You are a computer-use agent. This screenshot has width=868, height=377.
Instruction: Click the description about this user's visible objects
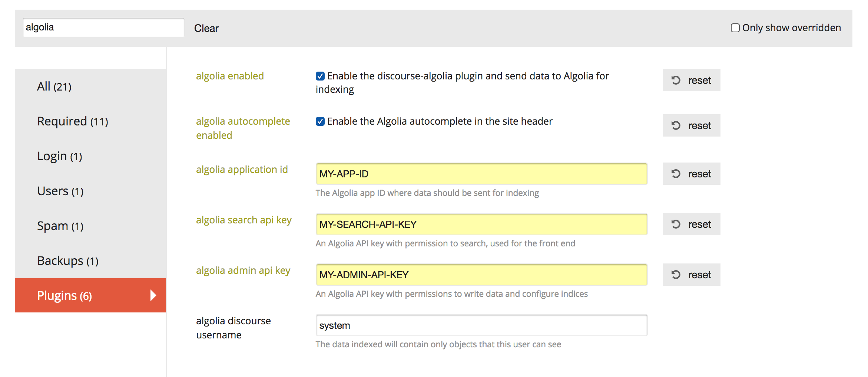click(x=438, y=344)
